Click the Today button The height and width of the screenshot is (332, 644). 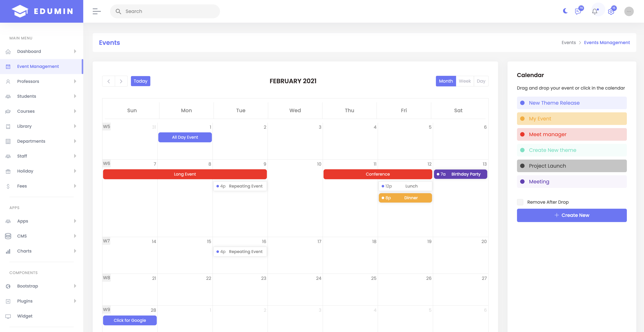point(141,81)
